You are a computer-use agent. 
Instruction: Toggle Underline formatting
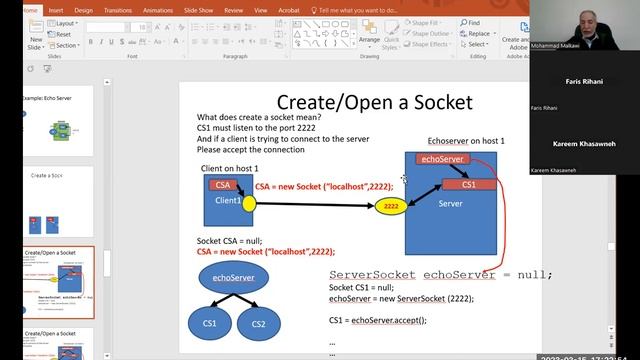pos(111,42)
